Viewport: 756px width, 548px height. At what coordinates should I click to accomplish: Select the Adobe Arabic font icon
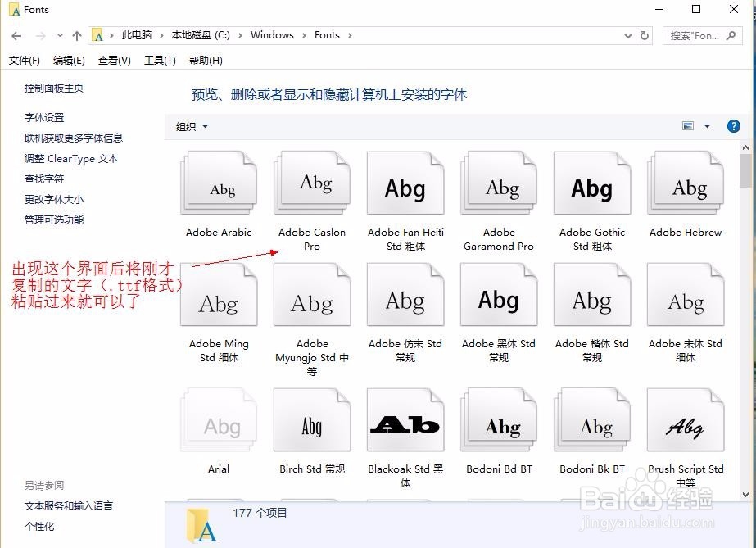coord(219,183)
